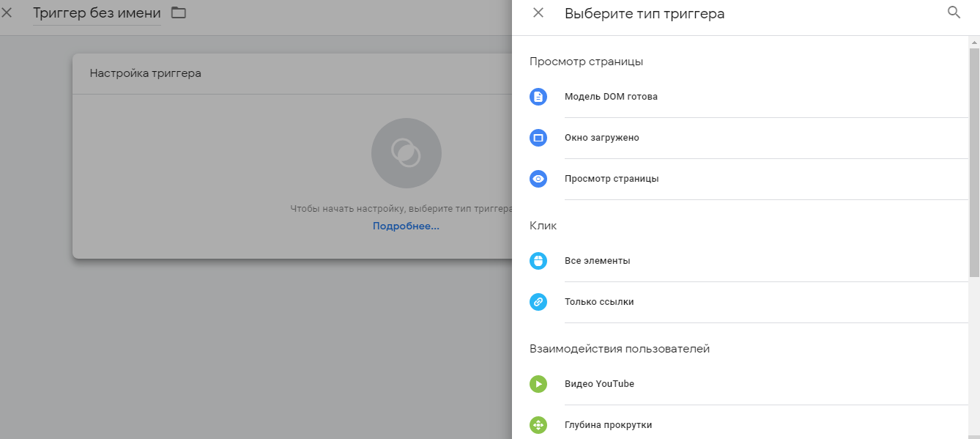Select the DOM Ready trigger icon
This screenshot has height=439, width=980.
click(539, 96)
